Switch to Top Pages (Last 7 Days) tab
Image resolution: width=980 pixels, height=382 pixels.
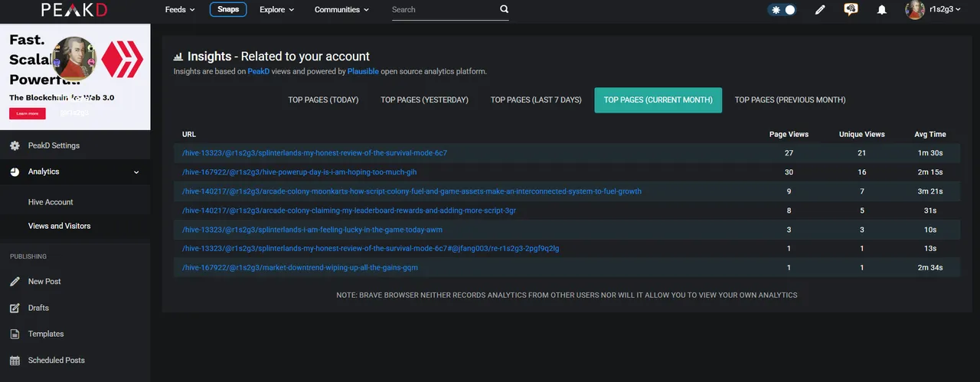tap(536, 100)
